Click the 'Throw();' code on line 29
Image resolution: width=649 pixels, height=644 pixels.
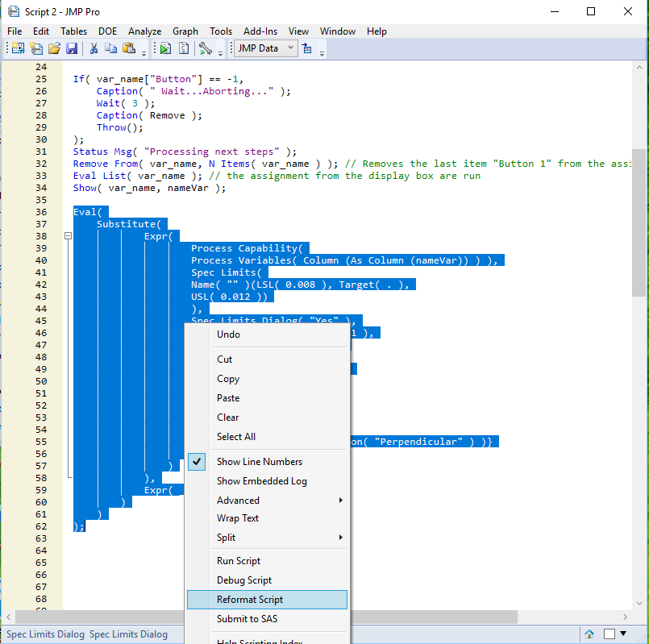[x=119, y=127]
